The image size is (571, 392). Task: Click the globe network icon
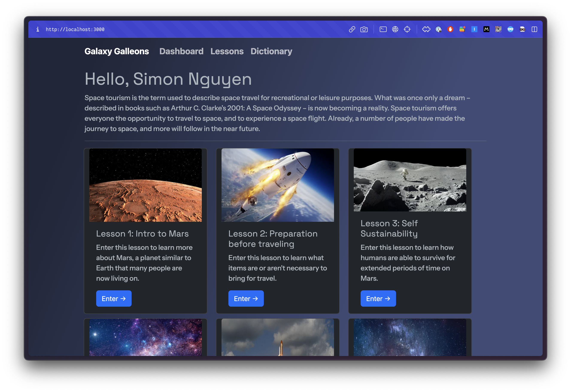coord(395,29)
